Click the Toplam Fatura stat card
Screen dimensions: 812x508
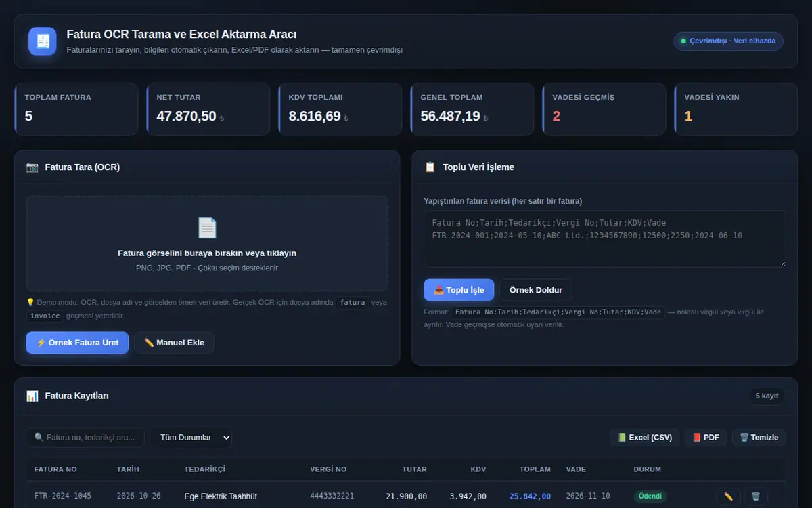click(76, 109)
